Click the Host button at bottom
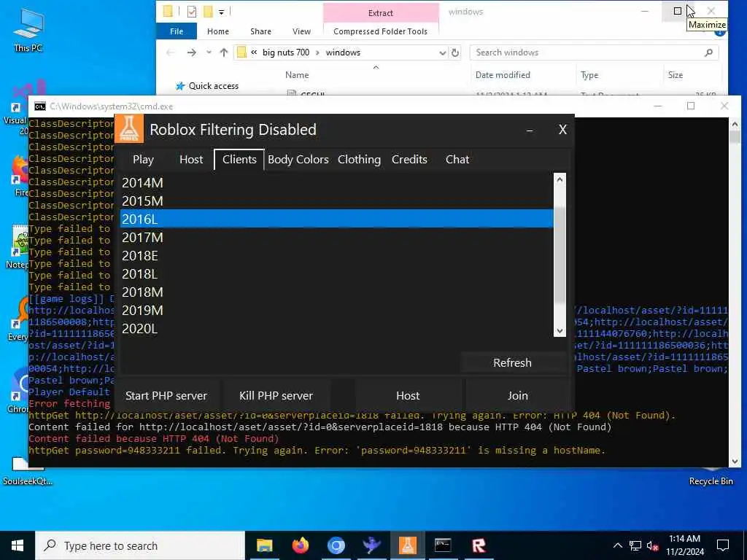The height and width of the screenshot is (560, 747). tap(408, 396)
